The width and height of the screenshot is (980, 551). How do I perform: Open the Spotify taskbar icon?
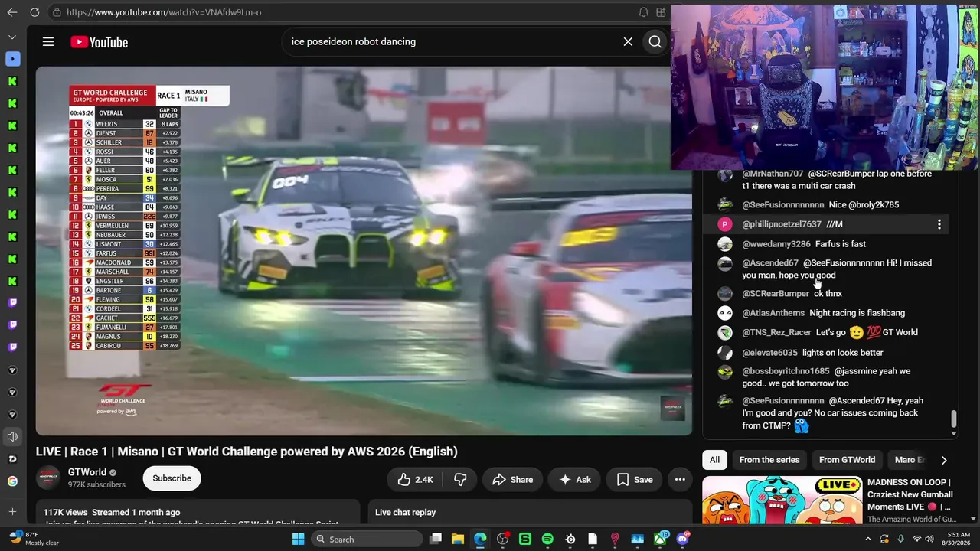click(x=547, y=539)
